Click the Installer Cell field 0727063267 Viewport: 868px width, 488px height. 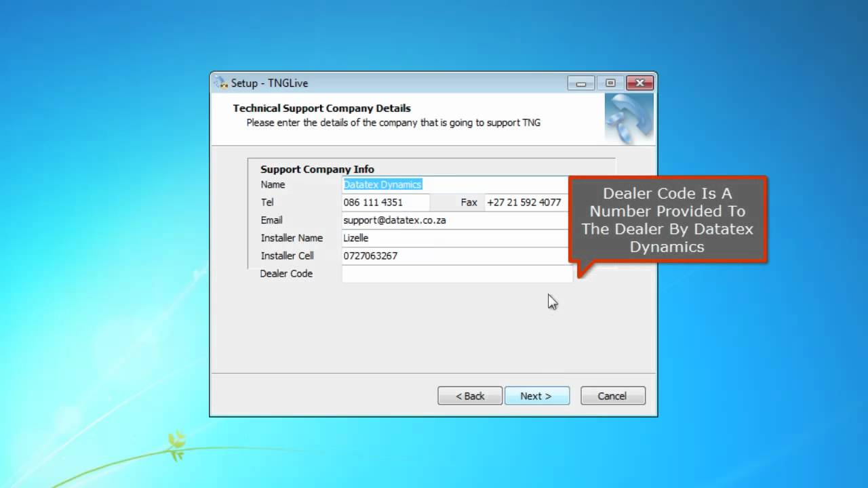coord(456,256)
